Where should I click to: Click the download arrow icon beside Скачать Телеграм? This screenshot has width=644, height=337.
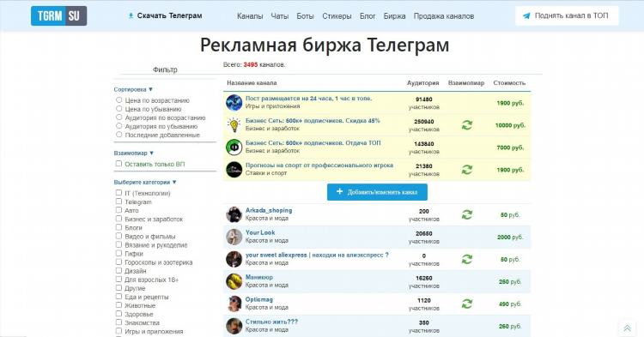tap(131, 15)
